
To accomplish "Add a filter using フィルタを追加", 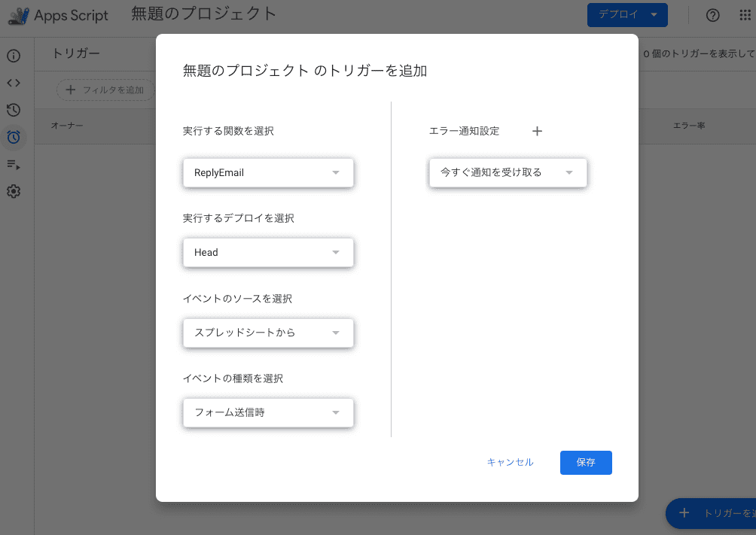I will 105,89.
